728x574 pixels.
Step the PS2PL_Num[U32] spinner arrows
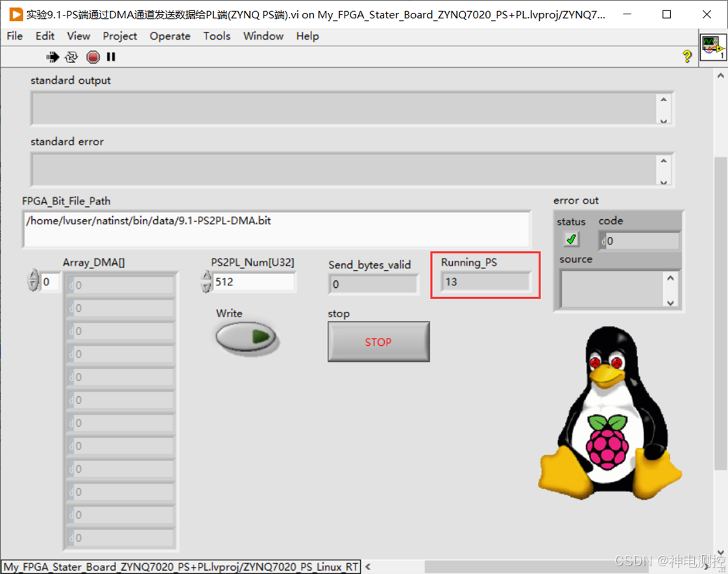206,281
